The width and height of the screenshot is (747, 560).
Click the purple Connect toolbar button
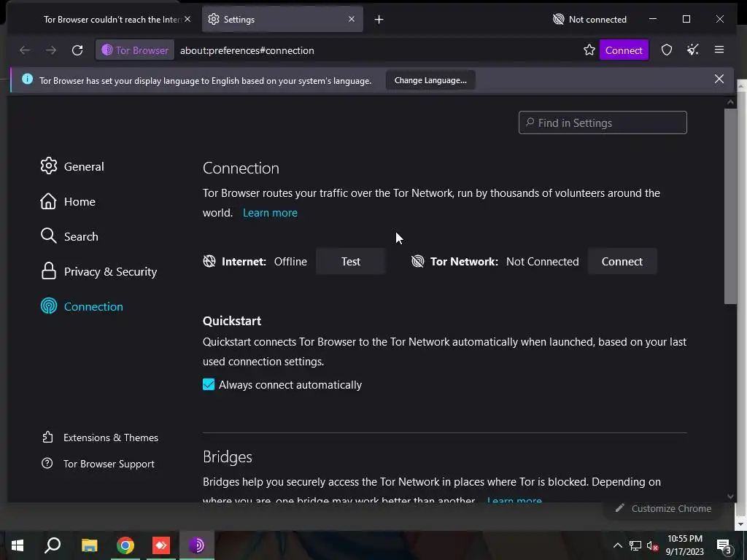click(624, 50)
